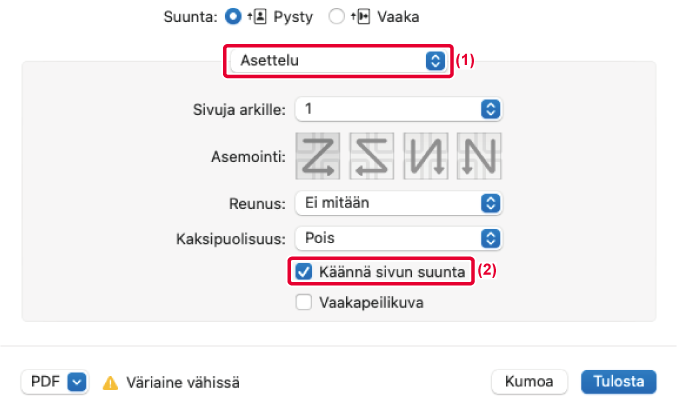Enable the Vaakapeilikuva checkbox

(304, 302)
